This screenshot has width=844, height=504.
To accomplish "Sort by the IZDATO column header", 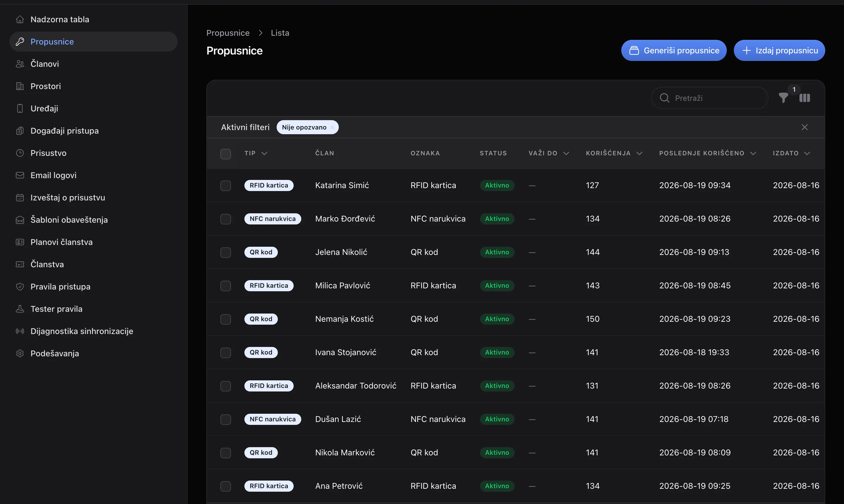I will tap(791, 153).
